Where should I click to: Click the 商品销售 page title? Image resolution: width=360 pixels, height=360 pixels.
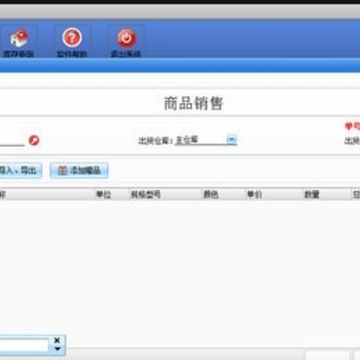coord(193,103)
